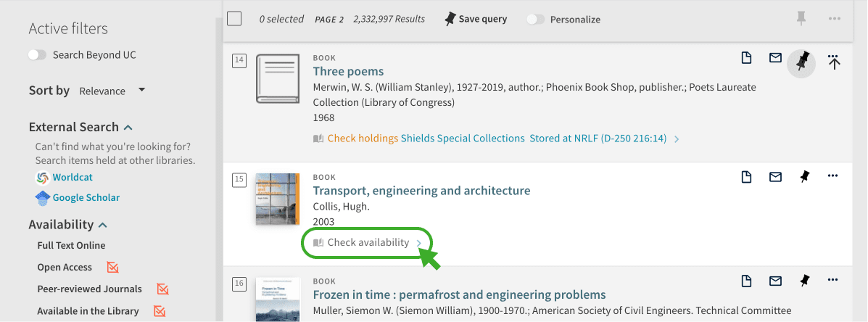Open more actions menu for Three poems
868x322 pixels.
(833, 62)
